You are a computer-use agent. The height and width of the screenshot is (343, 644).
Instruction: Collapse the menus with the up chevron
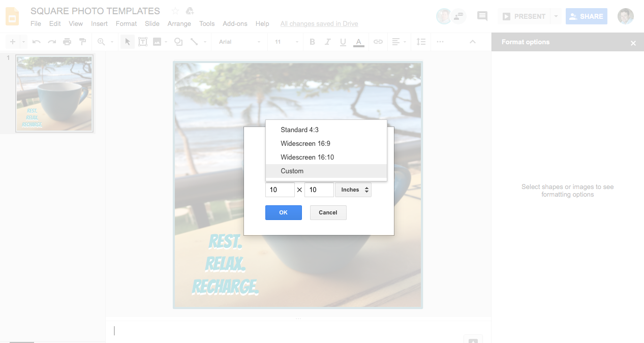pyautogui.click(x=473, y=42)
